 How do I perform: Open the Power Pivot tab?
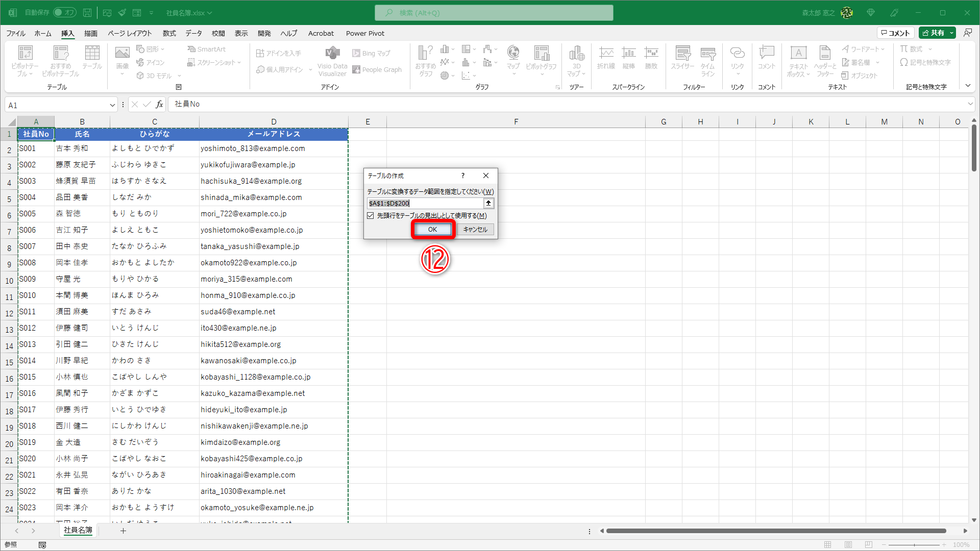(365, 33)
